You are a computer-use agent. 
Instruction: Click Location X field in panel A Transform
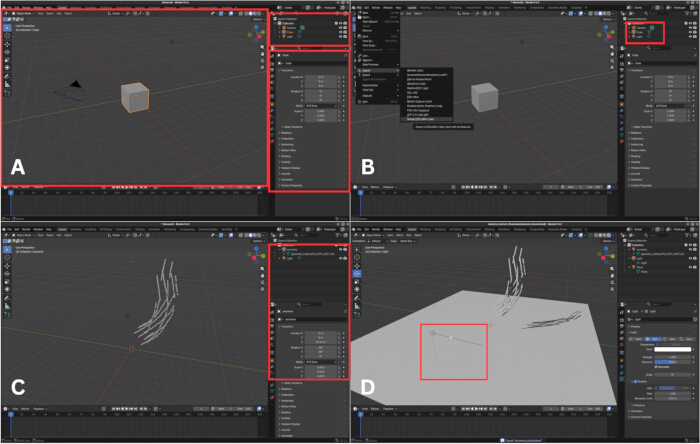tap(321, 77)
